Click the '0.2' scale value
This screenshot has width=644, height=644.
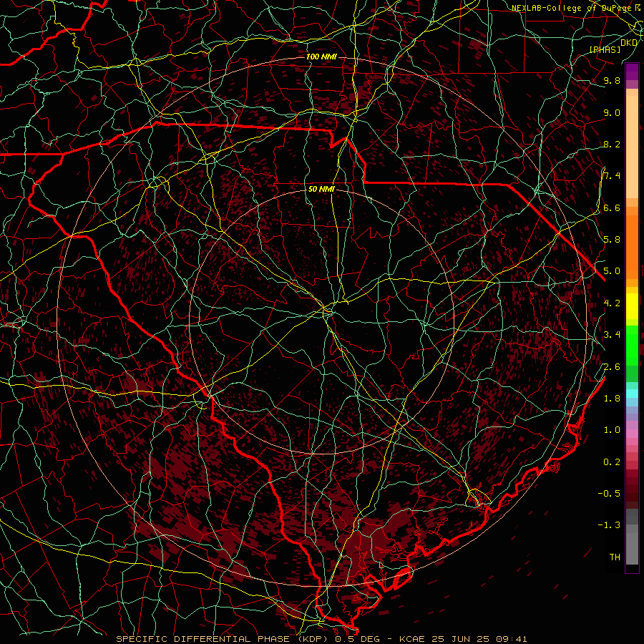(x=612, y=462)
